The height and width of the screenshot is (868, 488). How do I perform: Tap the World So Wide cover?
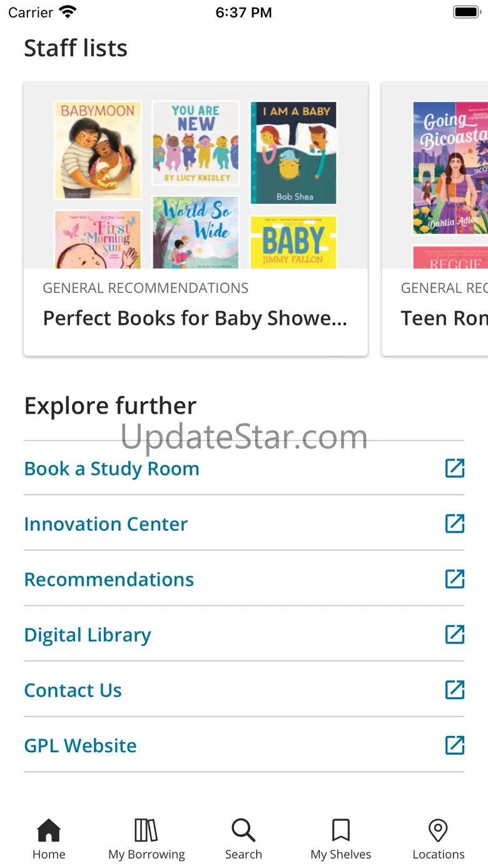tap(196, 233)
